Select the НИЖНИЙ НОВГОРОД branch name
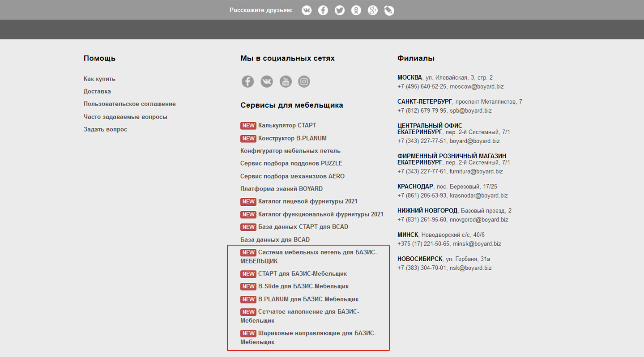This screenshot has width=644, height=357. tap(427, 210)
